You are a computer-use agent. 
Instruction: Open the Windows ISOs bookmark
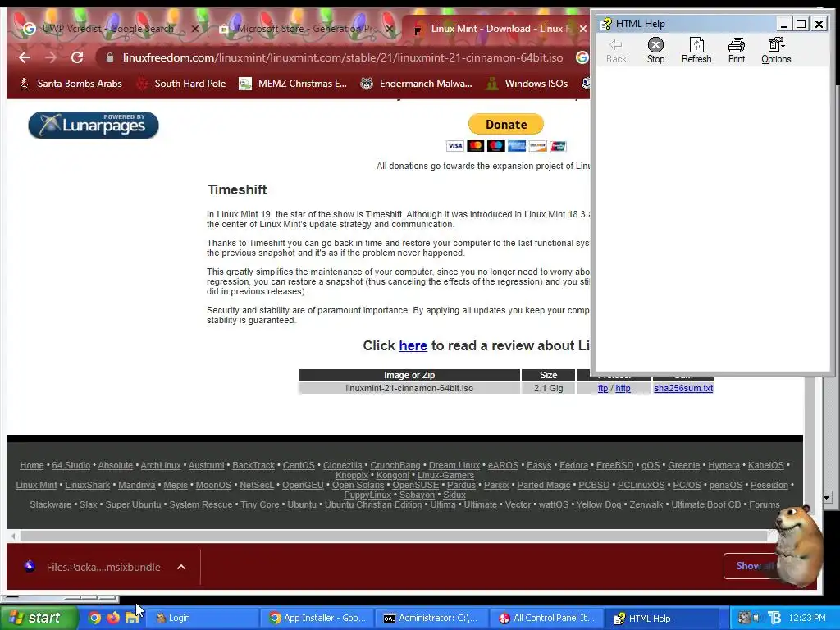[527, 84]
